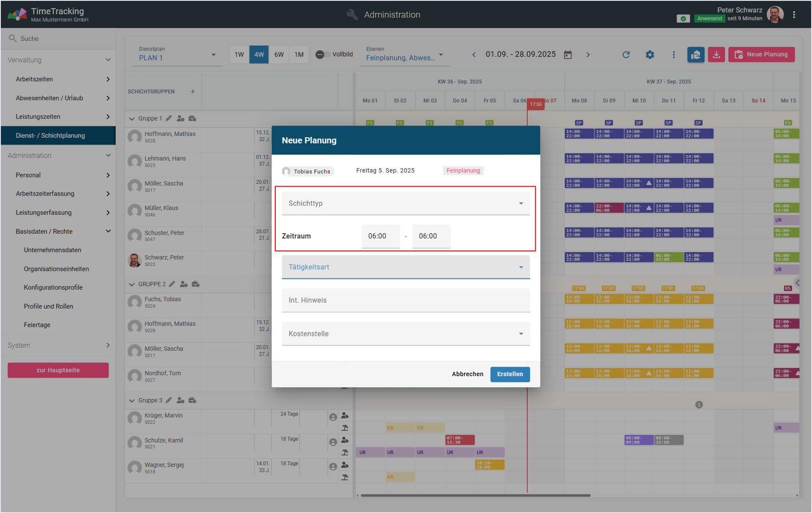Click Abbrechen to cancel the dialog
The height and width of the screenshot is (513, 812).
tap(467, 374)
